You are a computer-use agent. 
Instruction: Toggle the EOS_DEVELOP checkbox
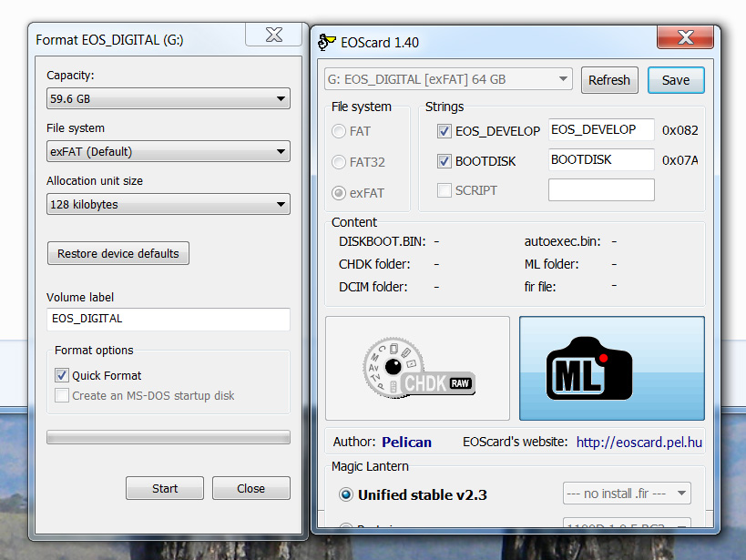[444, 131]
